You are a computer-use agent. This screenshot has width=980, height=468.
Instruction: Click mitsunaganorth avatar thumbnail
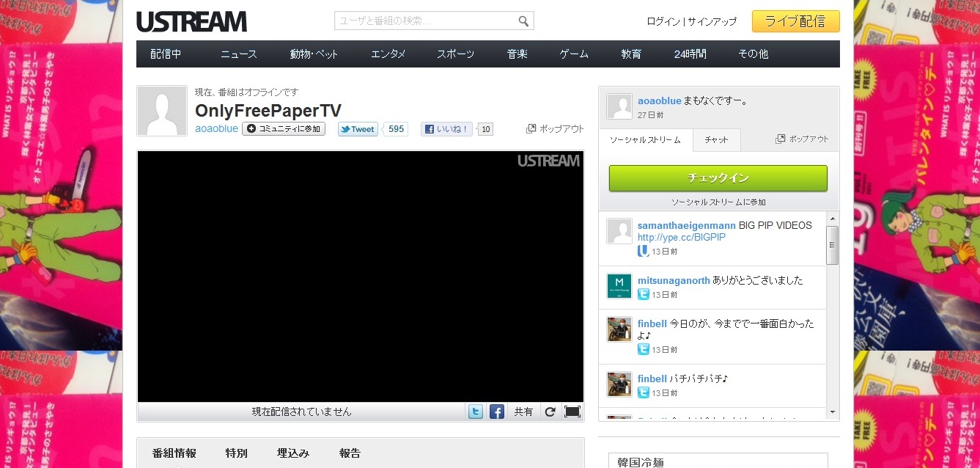tap(619, 286)
